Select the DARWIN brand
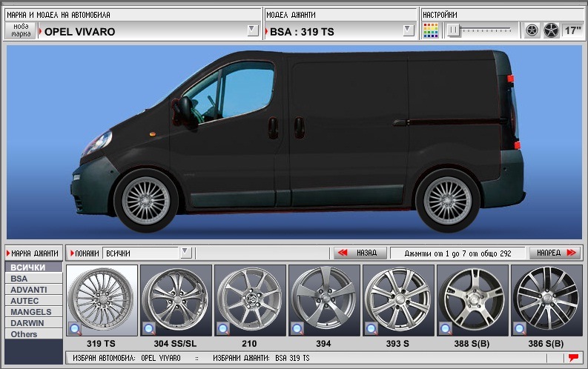Viewport: 588px width, 369px height. [34, 323]
